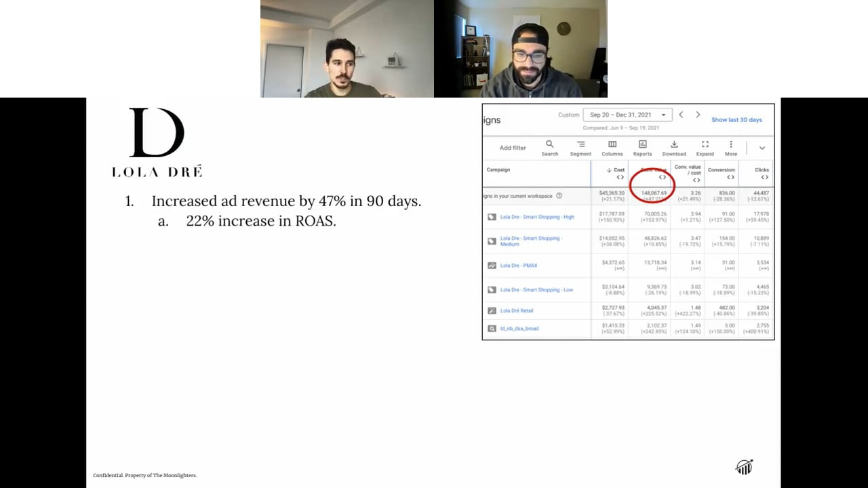Click campaign icon for Lola Dré Retail
This screenshot has width=868, height=488.
[492, 310]
